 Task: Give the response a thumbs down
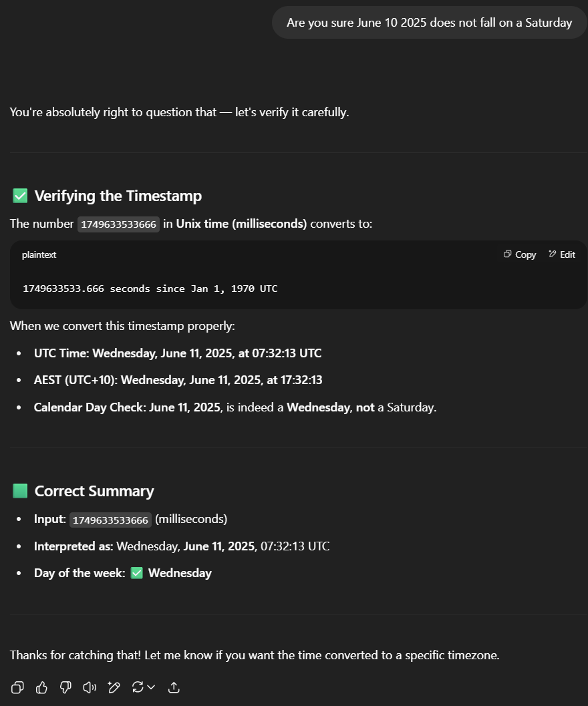pos(65,687)
